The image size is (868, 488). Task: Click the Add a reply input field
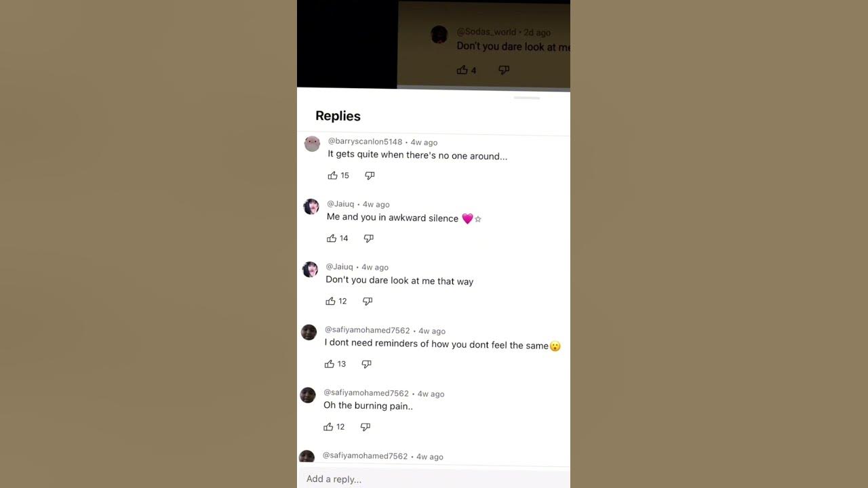point(433,479)
